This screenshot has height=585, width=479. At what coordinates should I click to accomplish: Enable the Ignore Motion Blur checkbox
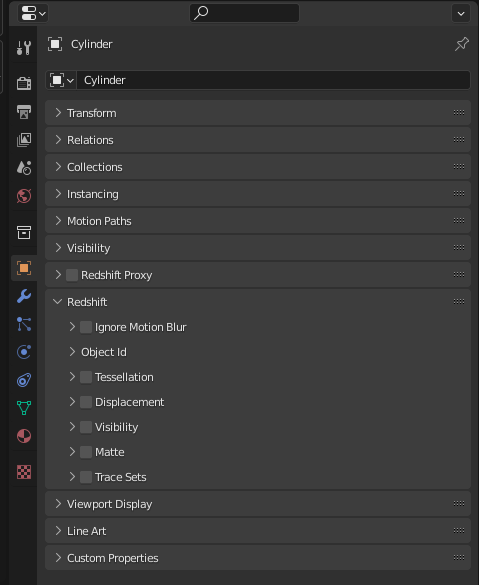[86, 327]
